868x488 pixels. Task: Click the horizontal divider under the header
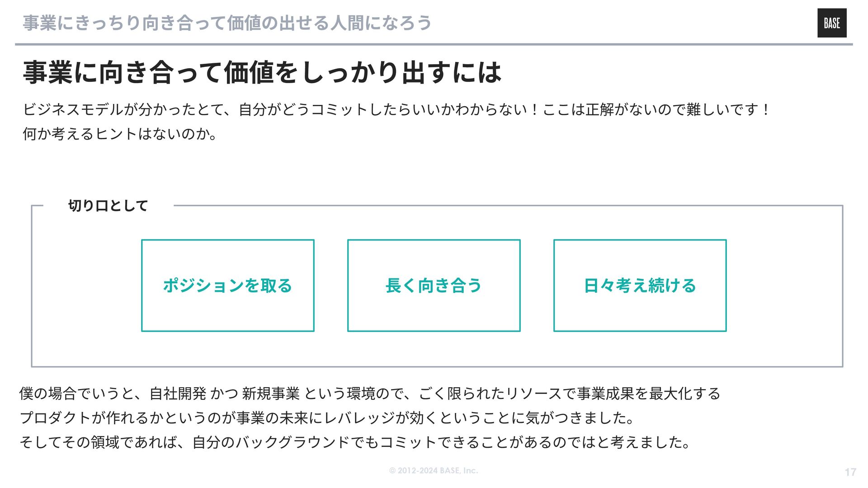click(x=434, y=44)
